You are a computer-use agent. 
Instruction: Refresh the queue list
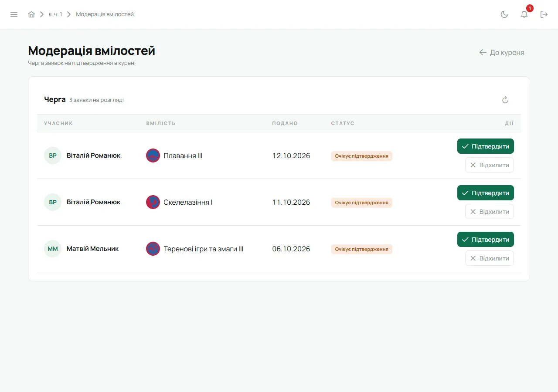pos(505,100)
